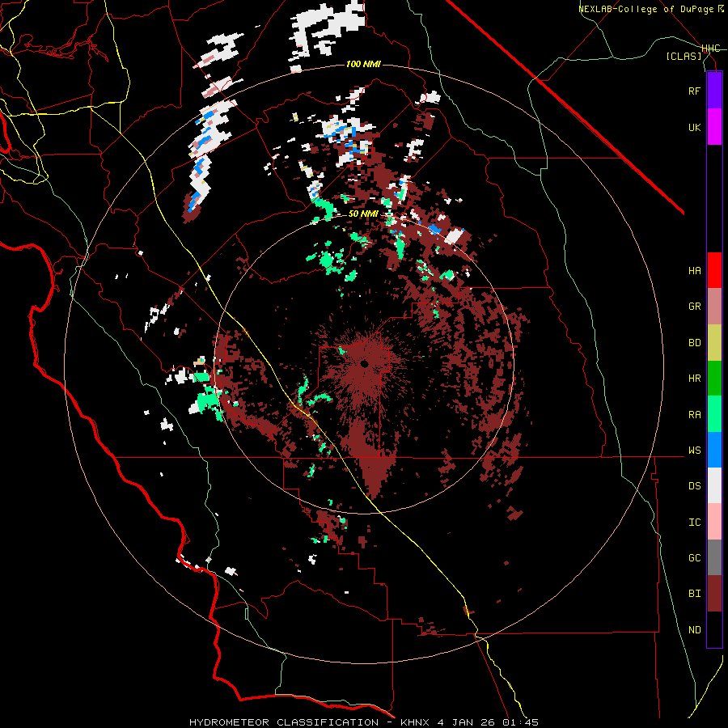Select the DS white legend swatch

tap(714, 485)
